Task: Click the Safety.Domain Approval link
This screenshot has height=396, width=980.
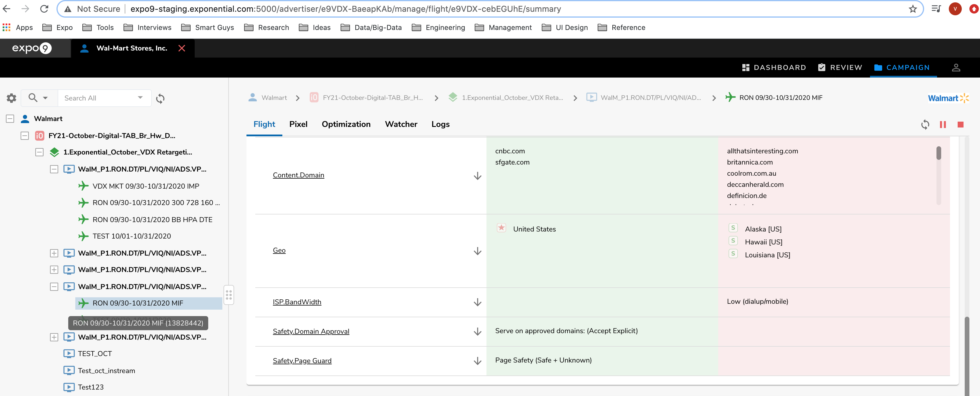Action: [x=311, y=331]
